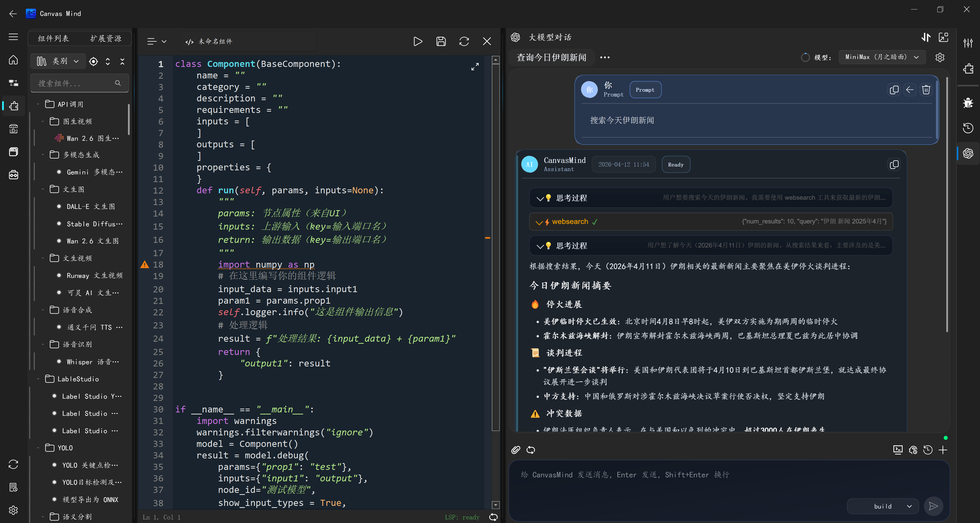980x523 pixels.
Task: Collapse all tree nodes icon
Action: pyautogui.click(x=122, y=61)
